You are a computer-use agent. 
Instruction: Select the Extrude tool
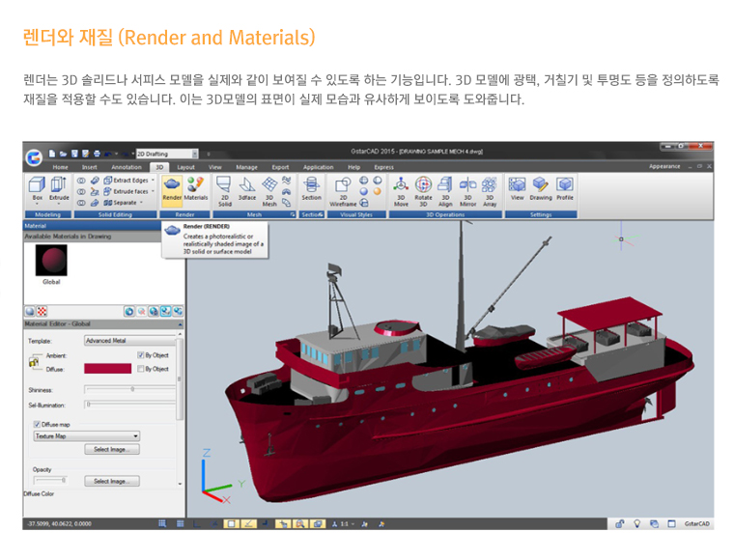(59, 184)
